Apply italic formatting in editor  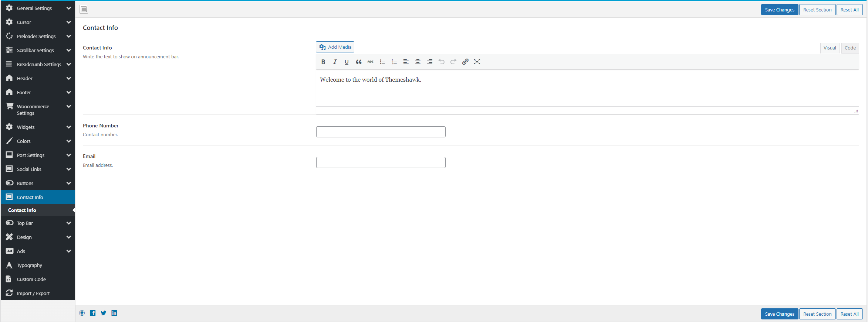pos(335,62)
